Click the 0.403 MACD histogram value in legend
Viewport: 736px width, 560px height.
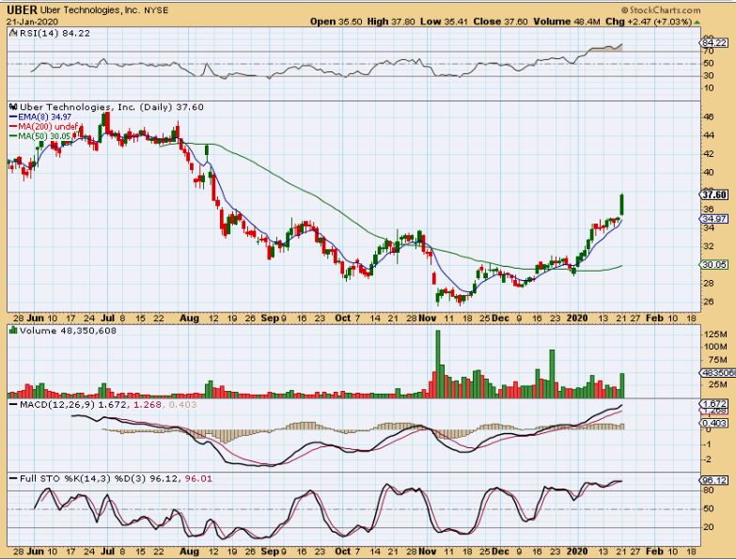coord(182,404)
